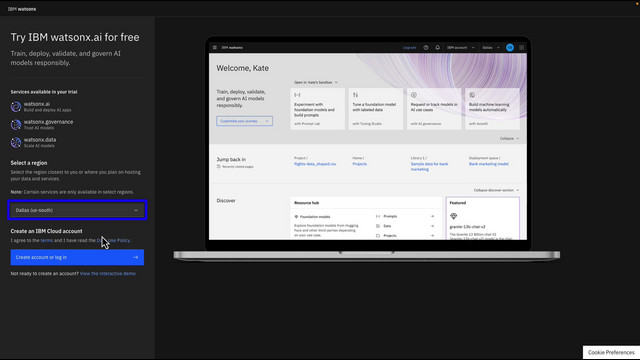Click the Data row icon in Resource hub

pyautogui.click(x=378, y=226)
